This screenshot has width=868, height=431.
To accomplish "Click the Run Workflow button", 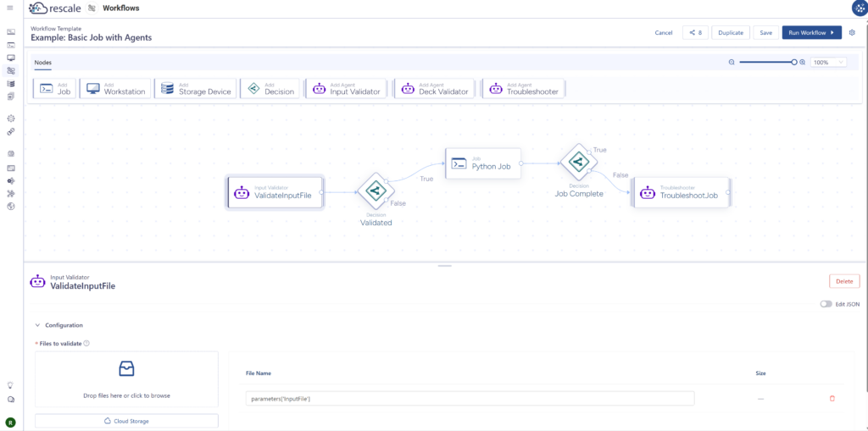I will coord(811,33).
